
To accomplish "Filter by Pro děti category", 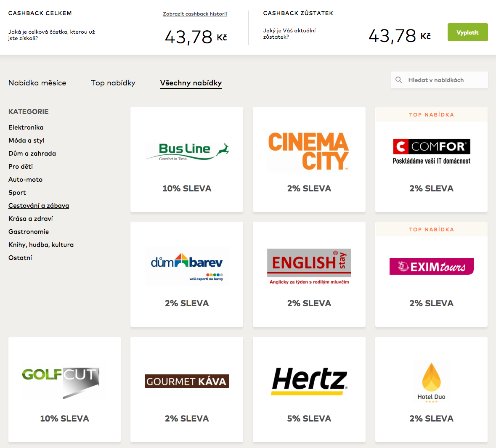I will (x=21, y=167).
